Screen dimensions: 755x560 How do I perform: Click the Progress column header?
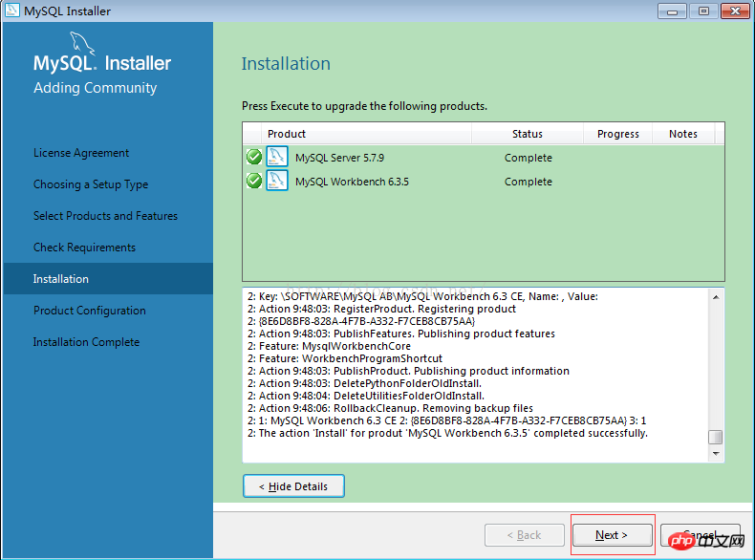617,134
